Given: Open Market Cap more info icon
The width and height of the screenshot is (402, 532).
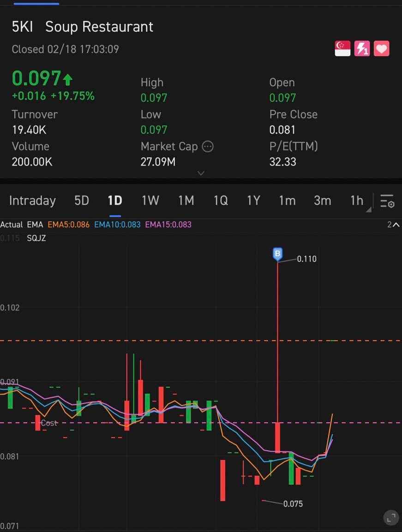Looking at the screenshot, I should (x=208, y=147).
